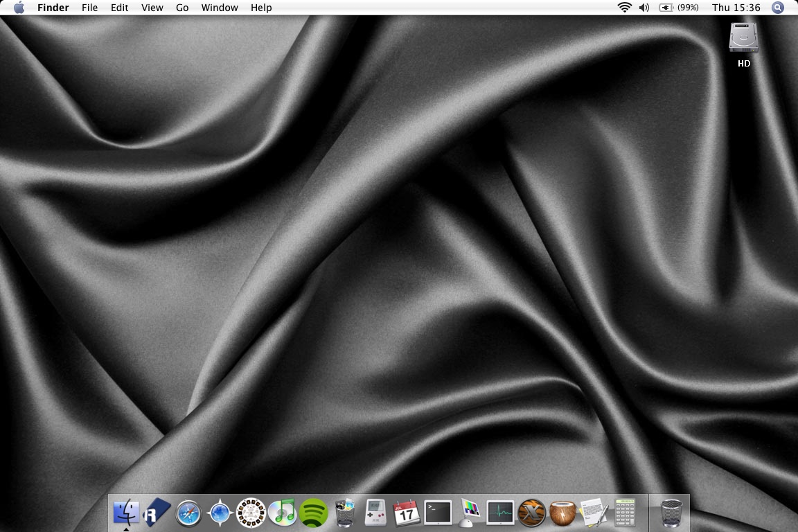
Task: Open Safari compass icon in Dock
Action: tap(188, 513)
